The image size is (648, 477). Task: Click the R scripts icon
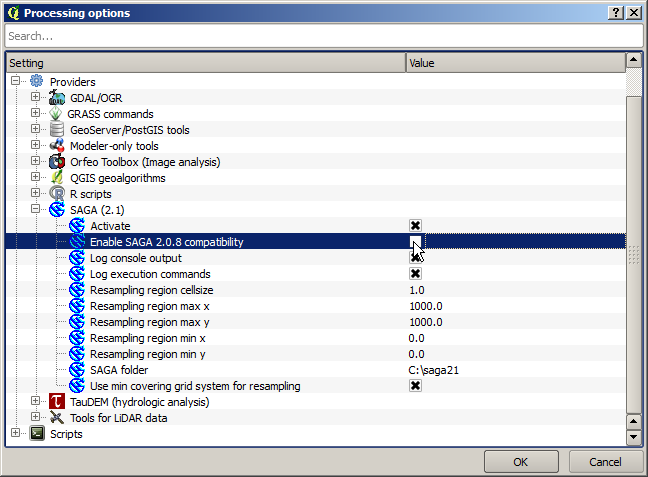coord(57,194)
